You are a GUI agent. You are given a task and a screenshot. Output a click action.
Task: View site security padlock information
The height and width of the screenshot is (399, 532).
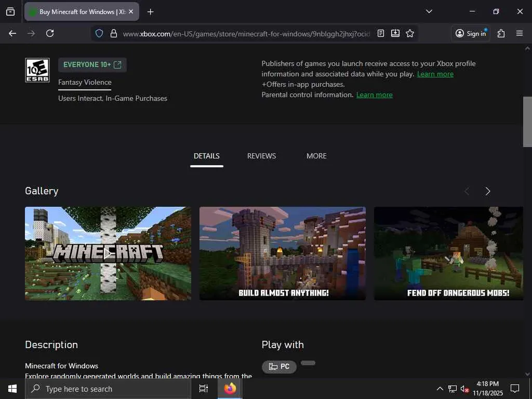[x=114, y=33]
